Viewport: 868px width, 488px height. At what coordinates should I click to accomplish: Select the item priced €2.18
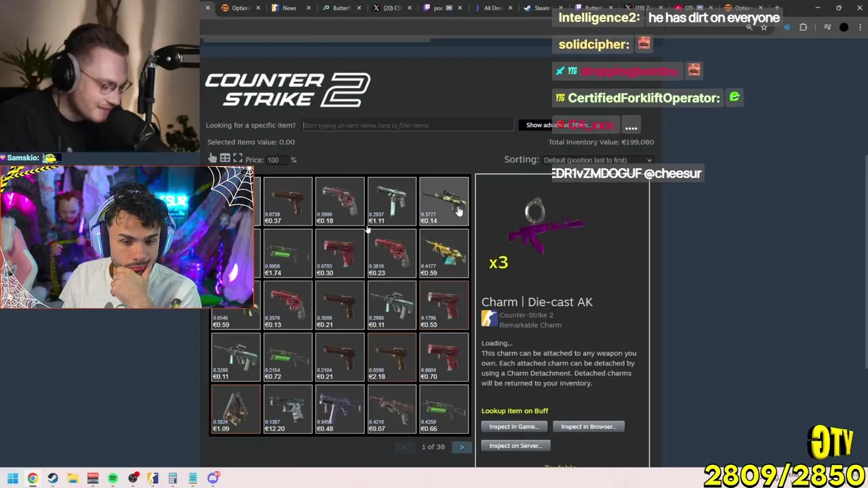click(x=391, y=357)
